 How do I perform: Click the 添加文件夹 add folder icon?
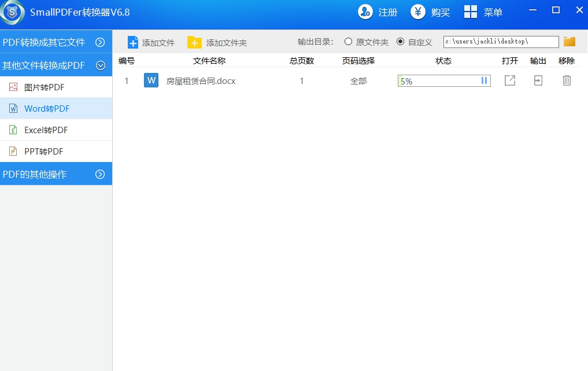193,42
